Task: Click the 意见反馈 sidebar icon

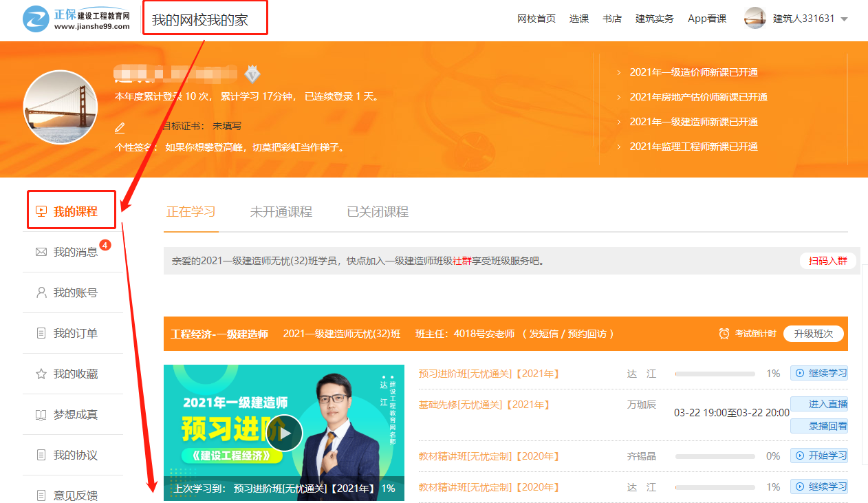Action: pyautogui.click(x=43, y=495)
